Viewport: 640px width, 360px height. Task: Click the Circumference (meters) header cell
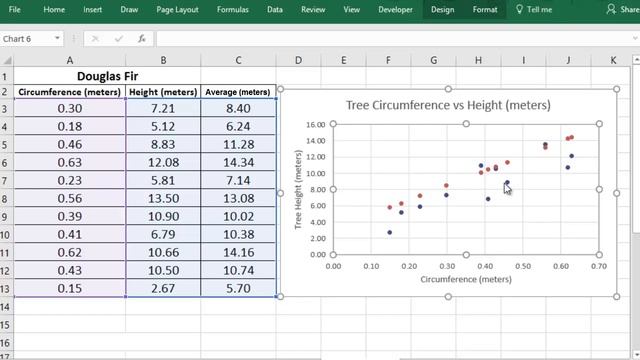[x=70, y=92]
